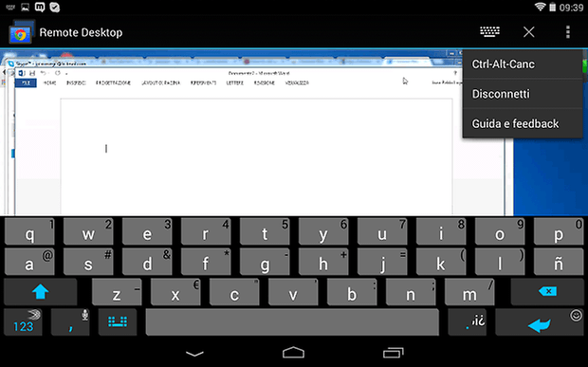588x367 pixels.
Task: Tap the i key
Action: 441,231
